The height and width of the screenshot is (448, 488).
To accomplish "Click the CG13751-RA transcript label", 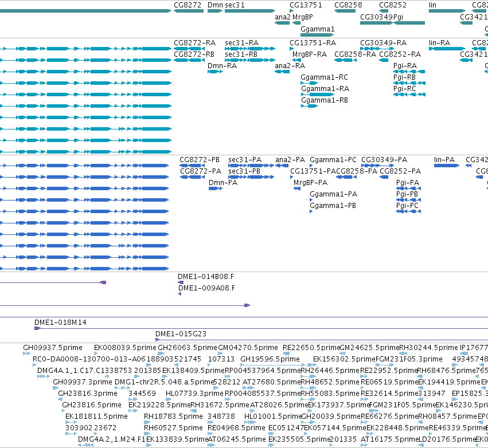I will click(x=313, y=42).
